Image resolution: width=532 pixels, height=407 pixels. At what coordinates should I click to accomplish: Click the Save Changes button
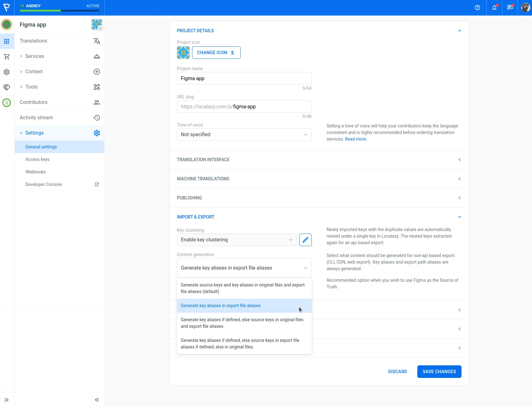pos(439,372)
